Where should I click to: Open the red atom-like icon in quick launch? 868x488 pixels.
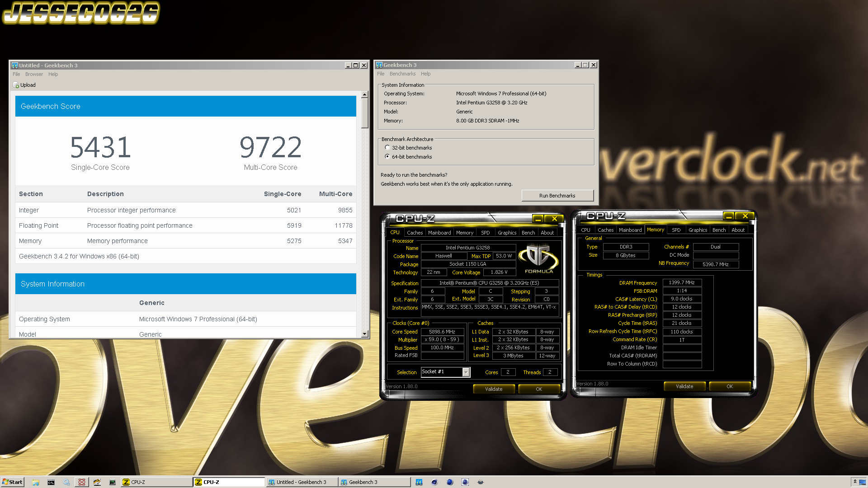82,482
